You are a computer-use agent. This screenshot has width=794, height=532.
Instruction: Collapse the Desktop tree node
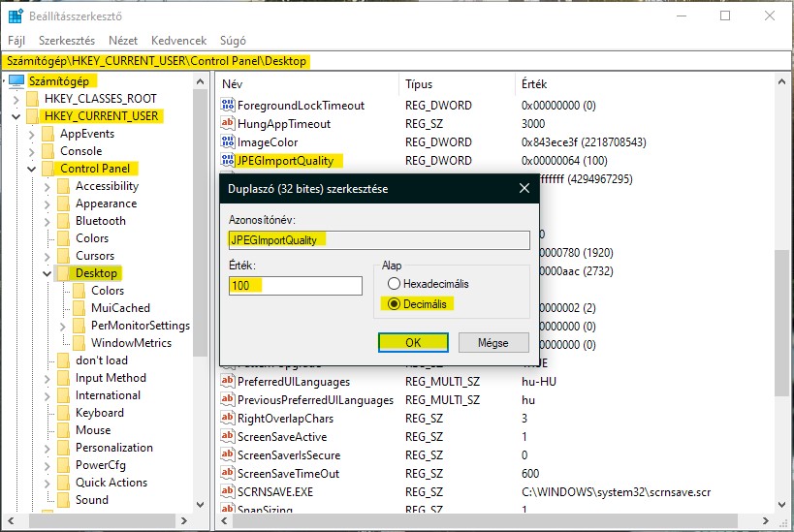coord(48,273)
